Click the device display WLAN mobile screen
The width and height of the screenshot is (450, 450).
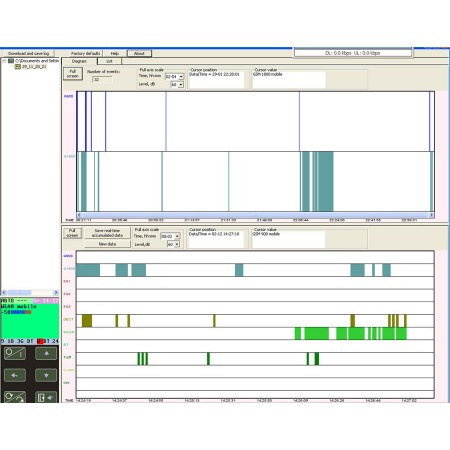pyautogui.click(x=30, y=320)
